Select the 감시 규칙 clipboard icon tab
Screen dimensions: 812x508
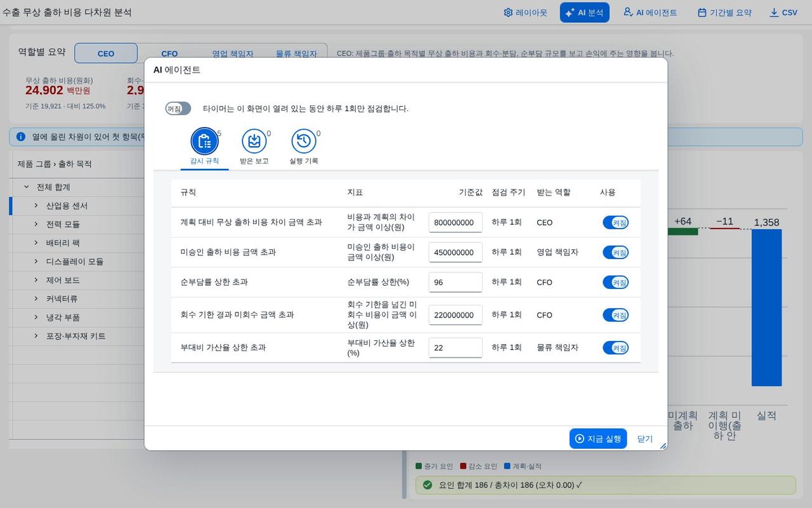pos(204,141)
